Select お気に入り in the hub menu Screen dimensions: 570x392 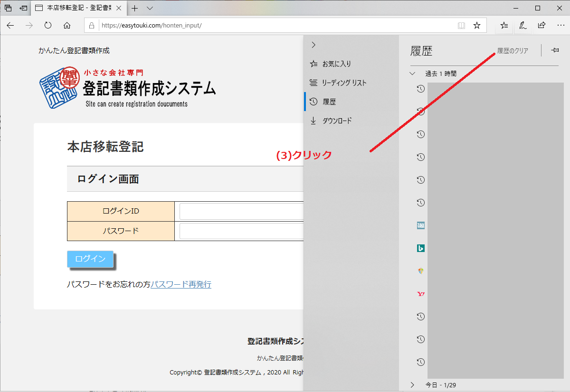(x=336, y=64)
